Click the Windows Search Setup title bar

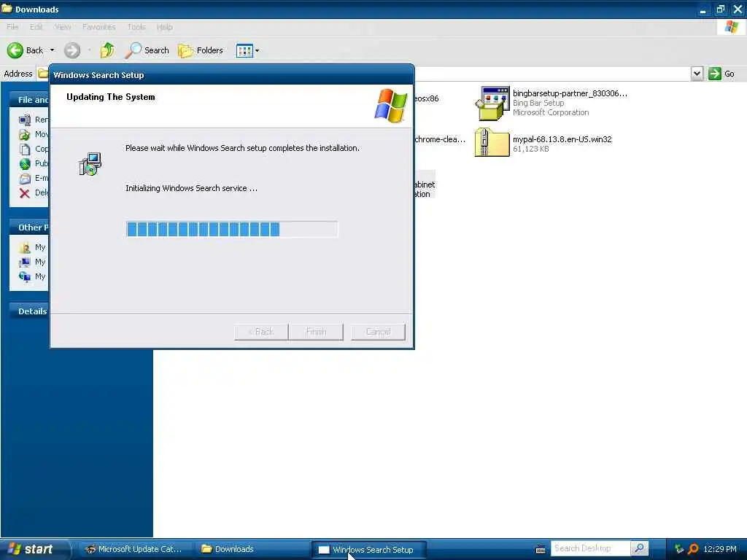tap(232, 75)
